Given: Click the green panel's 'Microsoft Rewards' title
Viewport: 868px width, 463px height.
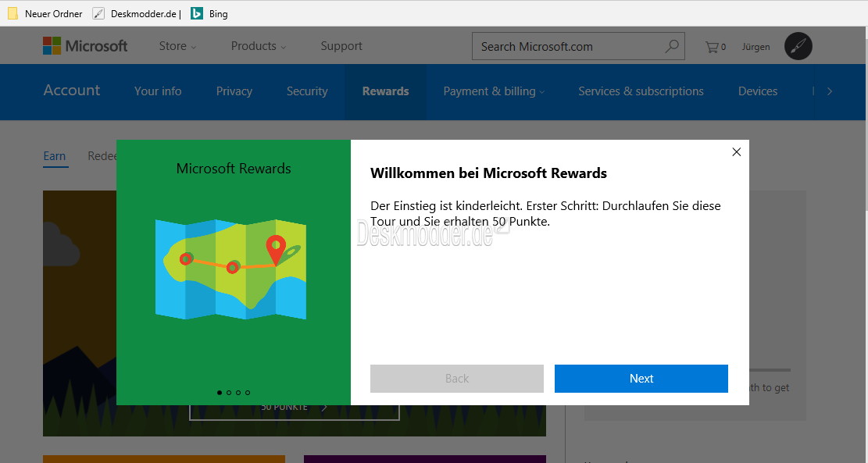Looking at the screenshot, I should coord(234,169).
